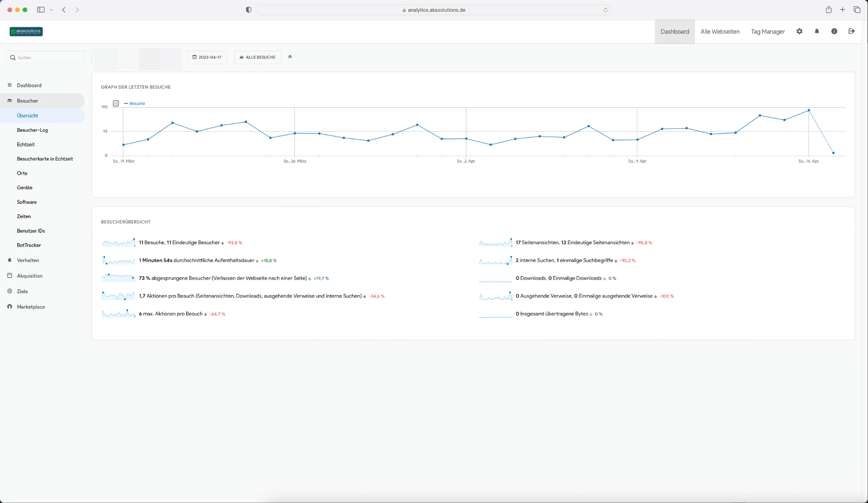Open Besucher-Log in sidebar

(32, 130)
